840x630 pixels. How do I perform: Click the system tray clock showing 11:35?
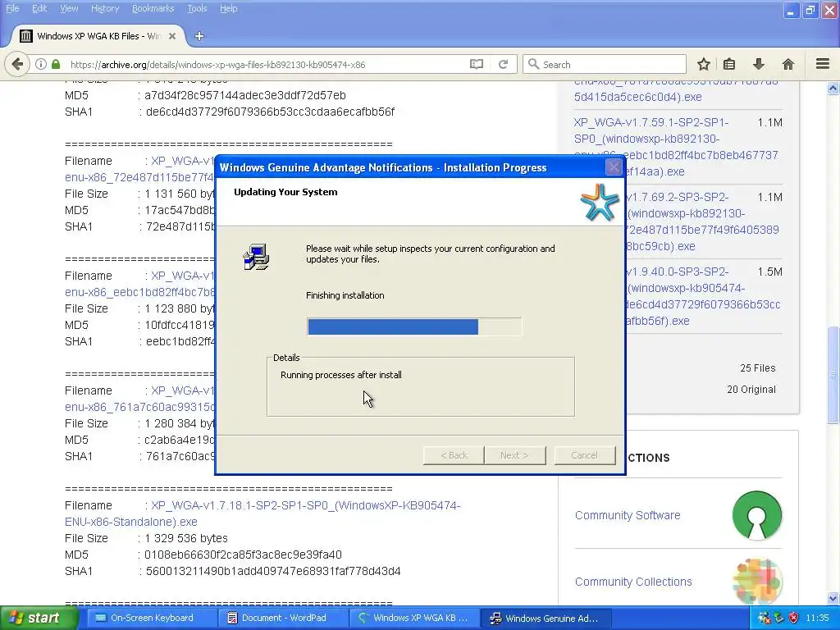(817, 619)
